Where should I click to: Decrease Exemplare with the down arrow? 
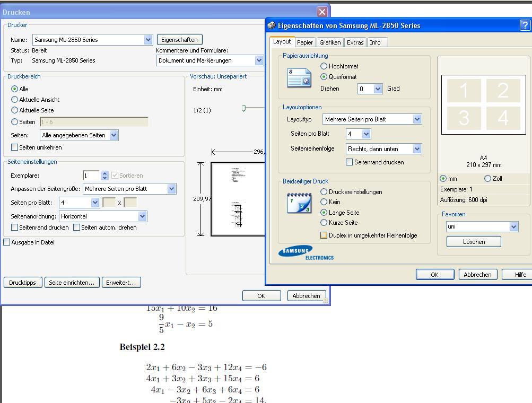pos(104,178)
